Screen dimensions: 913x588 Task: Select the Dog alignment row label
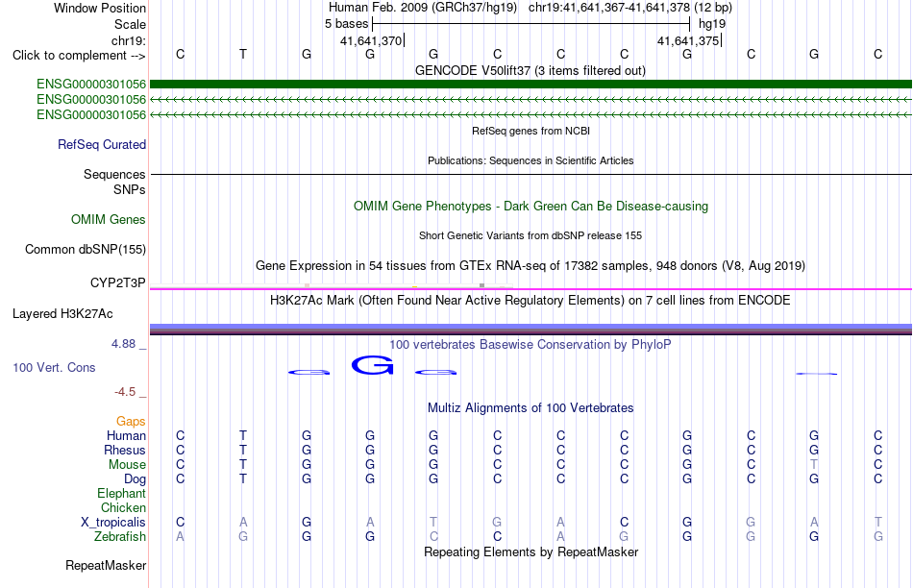coord(136,478)
